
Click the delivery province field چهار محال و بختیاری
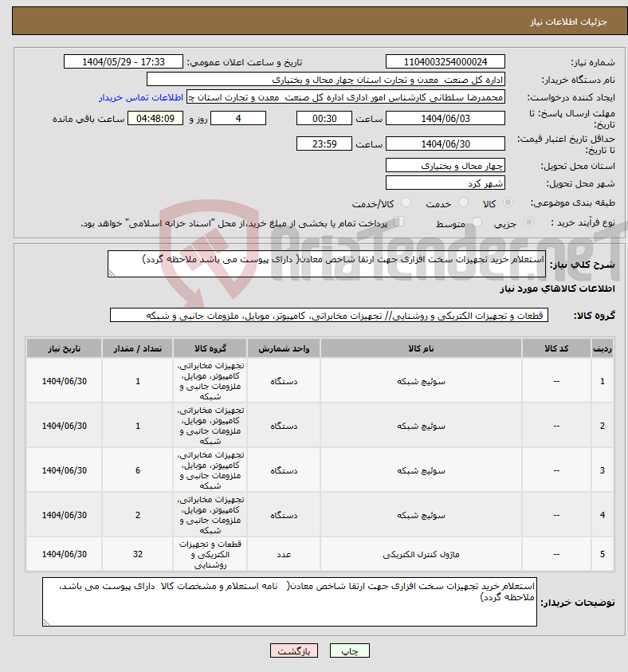coord(445,166)
